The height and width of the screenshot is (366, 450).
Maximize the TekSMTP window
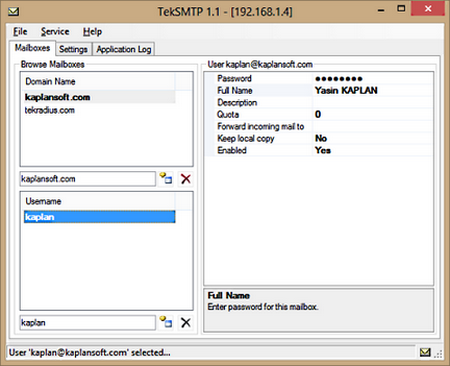(401, 9)
